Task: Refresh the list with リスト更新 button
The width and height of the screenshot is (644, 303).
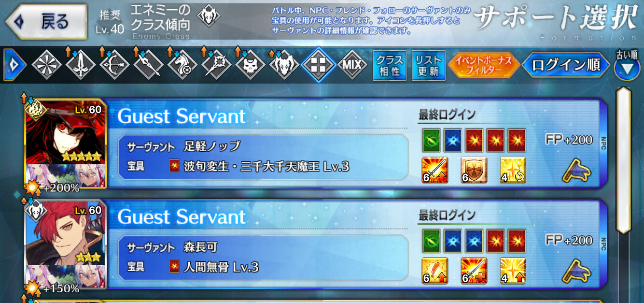Action: pos(428,66)
